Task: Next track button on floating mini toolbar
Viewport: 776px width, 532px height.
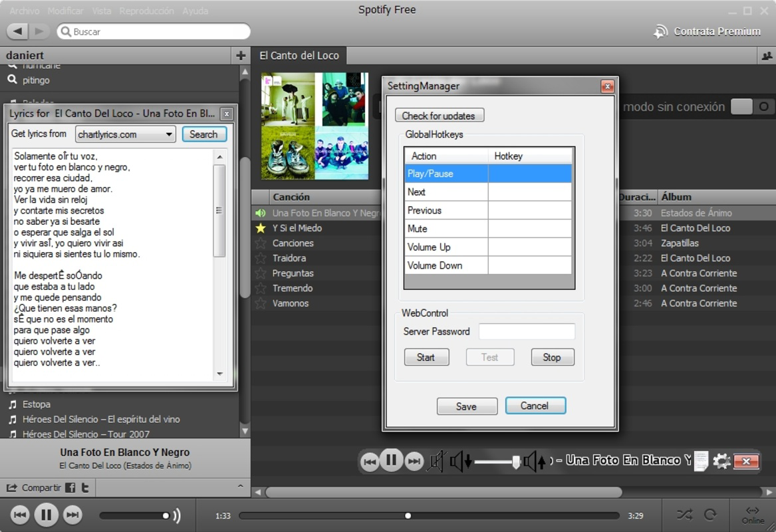Action: point(414,462)
